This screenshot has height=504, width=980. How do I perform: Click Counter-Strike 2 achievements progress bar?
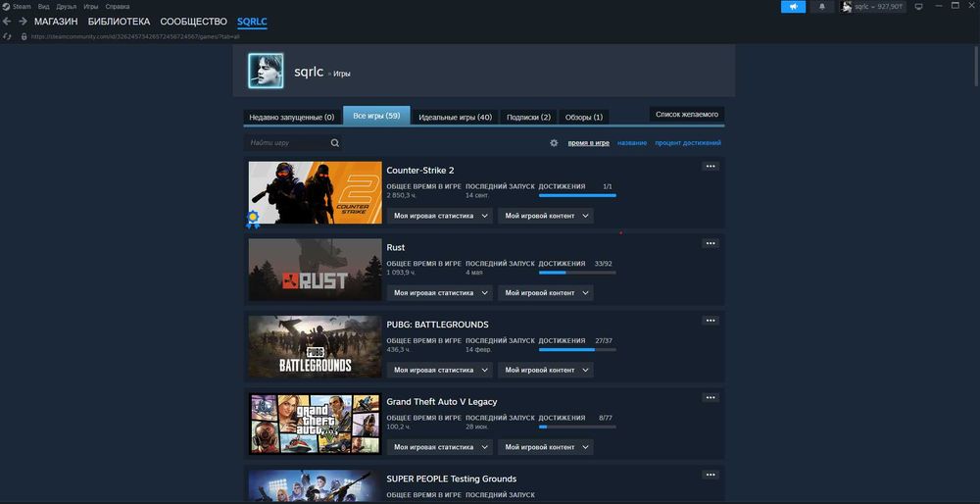pyautogui.click(x=577, y=195)
